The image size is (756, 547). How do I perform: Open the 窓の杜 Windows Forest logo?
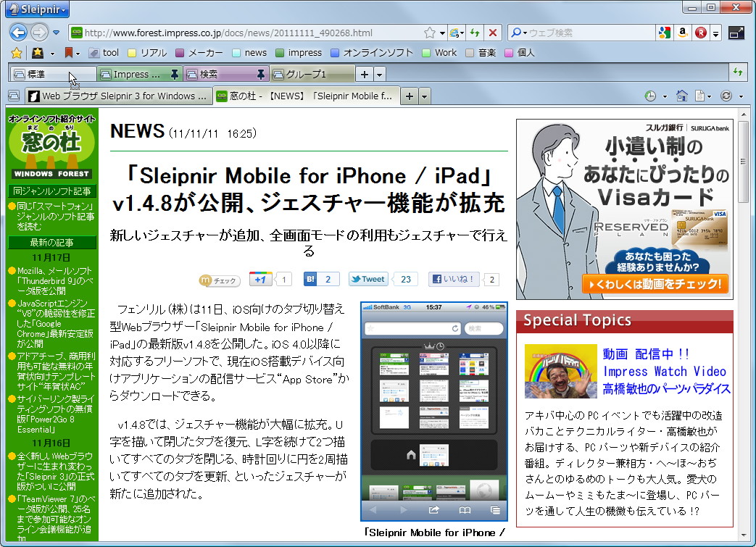[51, 146]
